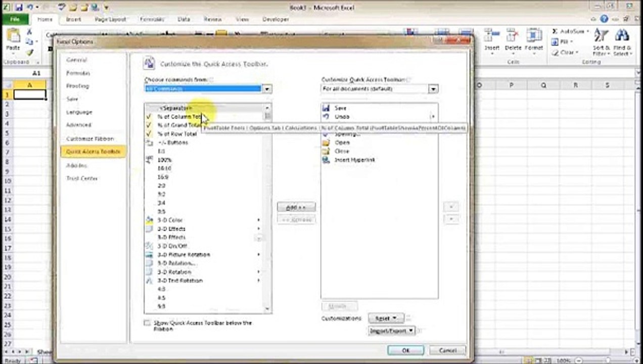Image resolution: width=643 pixels, height=364 pixels.
Task: Select the 3-D Rotation... command
Action: point(205,263)
